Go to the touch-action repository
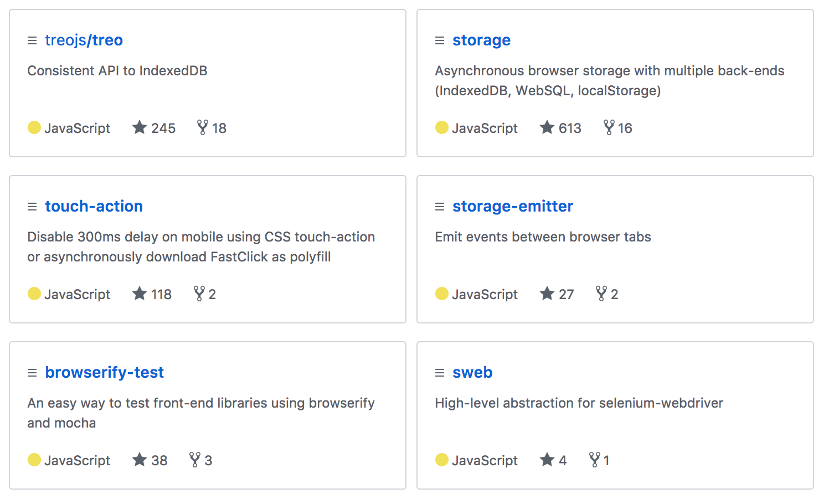This screenshot has width=834, height=504. tap(94, 206)
